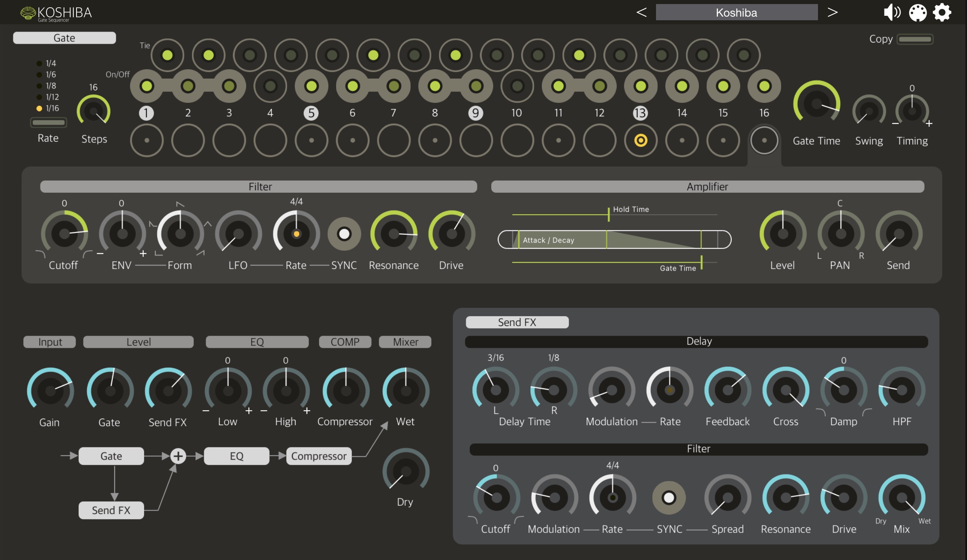This screenshot has height=560, width=967.
Task: Click the sawtooth waveform icon above Form
Action: point(180,204)
